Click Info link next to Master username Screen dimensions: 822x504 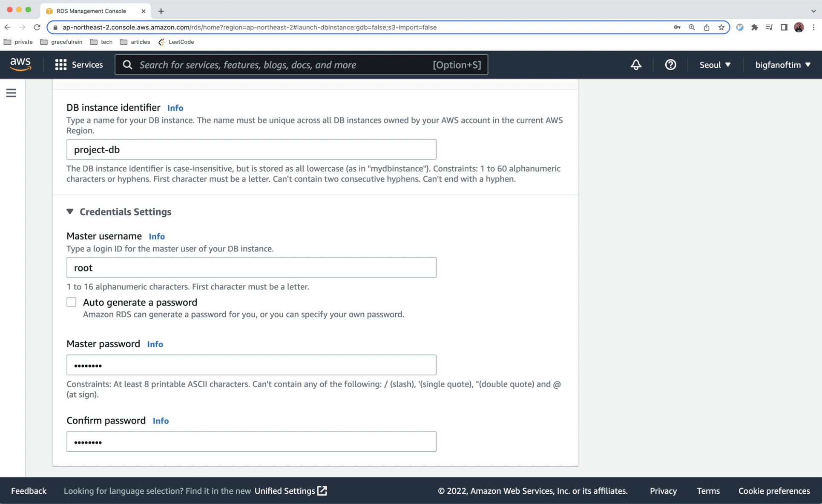tap(156, 236)
